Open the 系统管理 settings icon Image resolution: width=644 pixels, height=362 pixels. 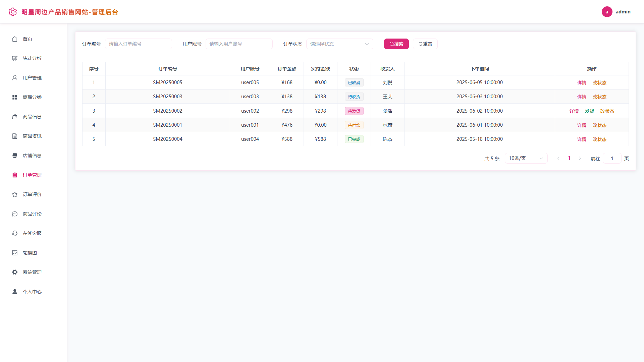(15, 272)
